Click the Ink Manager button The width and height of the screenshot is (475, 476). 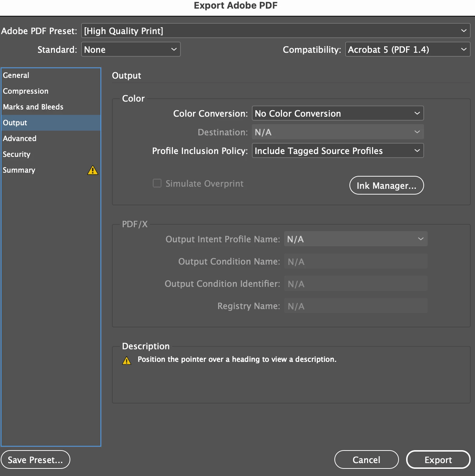point(387,185)
